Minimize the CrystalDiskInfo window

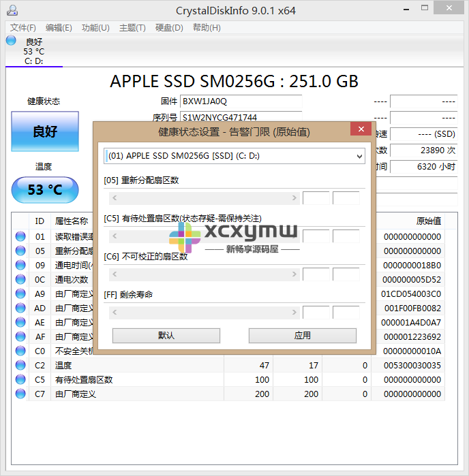pos(406,8)
